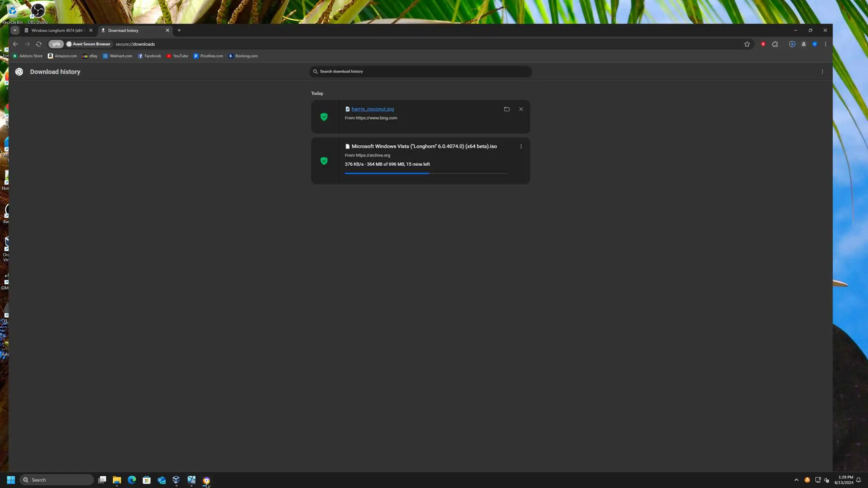
Task: Show harris_coconut.jpg in folder
Action: [x=507, y=109]
